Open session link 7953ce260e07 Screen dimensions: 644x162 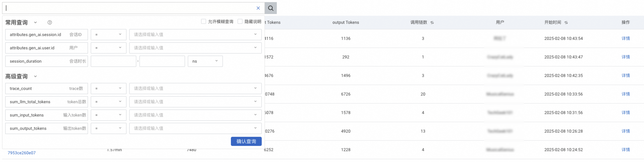pyautogui.click(x=22, y=153)
